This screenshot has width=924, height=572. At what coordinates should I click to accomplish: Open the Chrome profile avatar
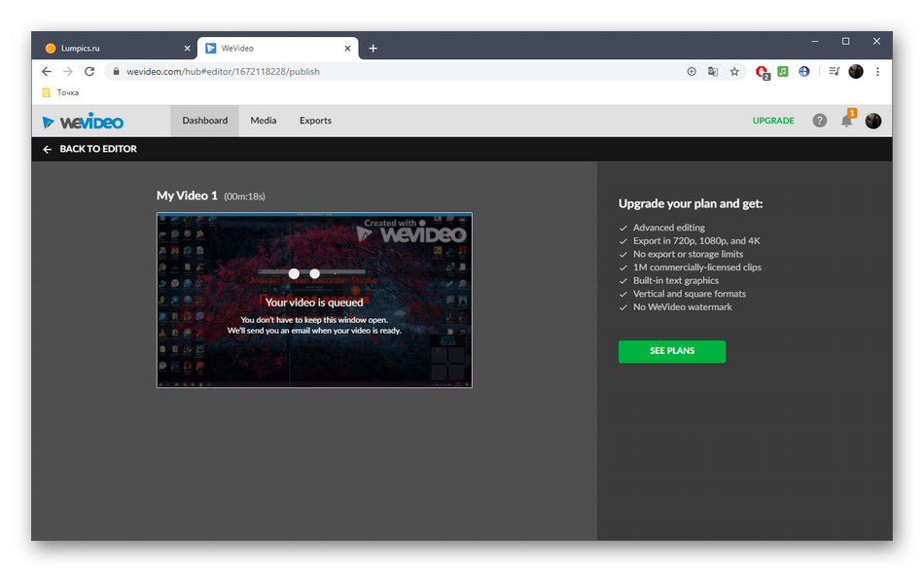tap(856, 71)
